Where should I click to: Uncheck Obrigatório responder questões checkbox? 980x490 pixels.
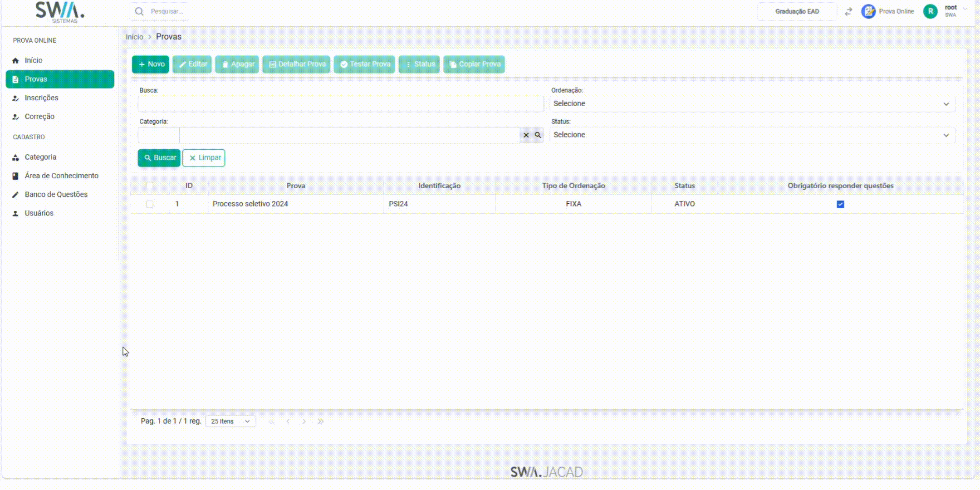click(x=840, y=204)
